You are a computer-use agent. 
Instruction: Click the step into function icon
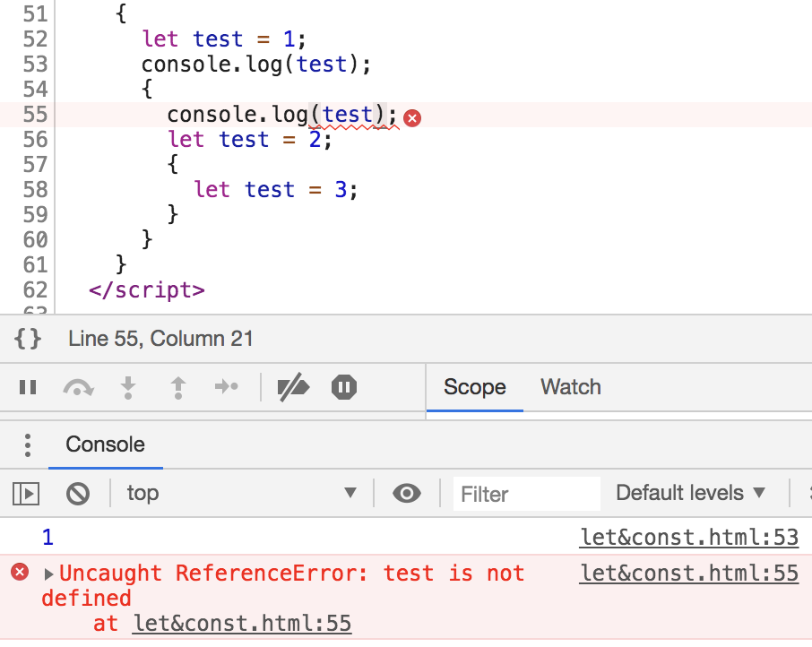click(128, 387)
